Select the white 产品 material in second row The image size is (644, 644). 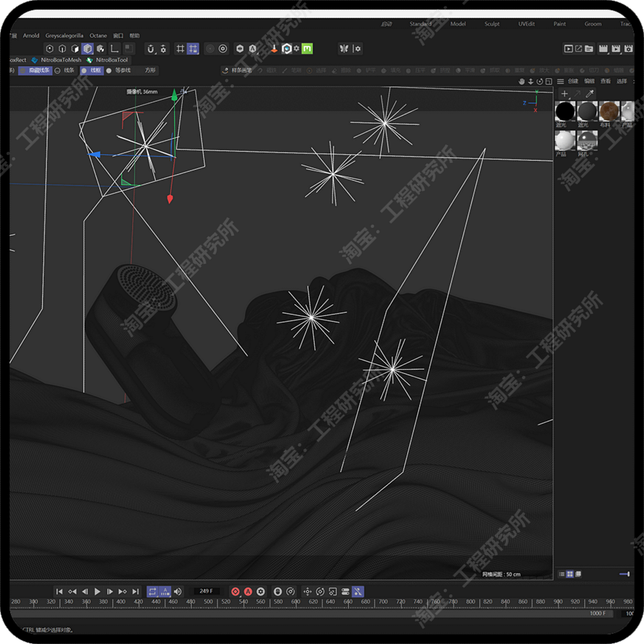(565, 141)
